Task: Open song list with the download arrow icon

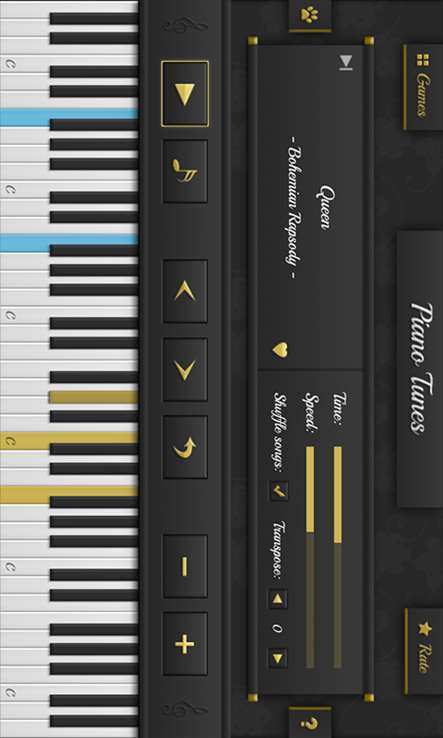Action: pos(346,63)
